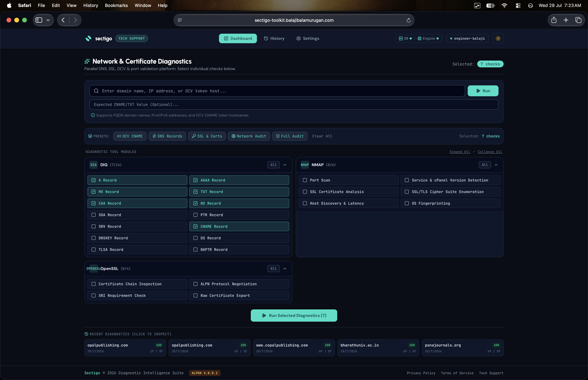Apply the DCV CNAME preset
The image size is (588, 380).
click(x=130, y=136)
